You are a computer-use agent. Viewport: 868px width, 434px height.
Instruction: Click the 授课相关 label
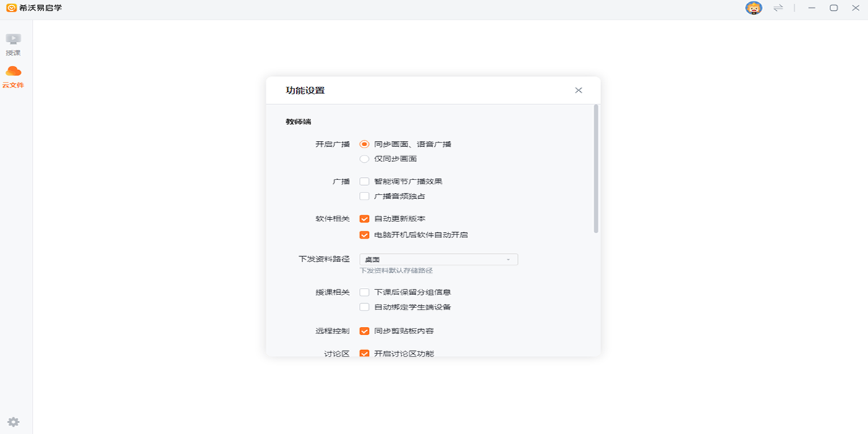(333, 292)
